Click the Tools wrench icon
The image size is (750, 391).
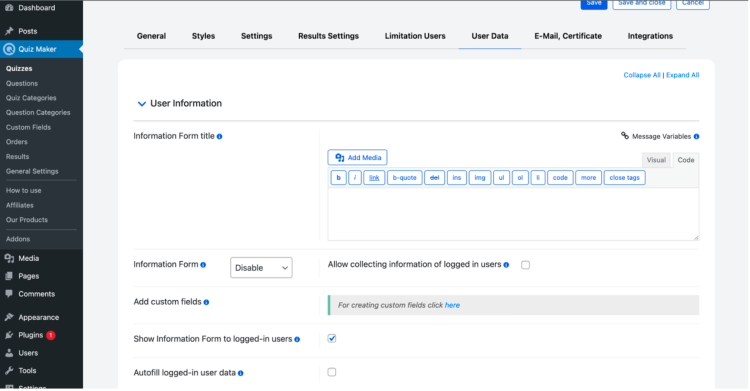(9, 370)
